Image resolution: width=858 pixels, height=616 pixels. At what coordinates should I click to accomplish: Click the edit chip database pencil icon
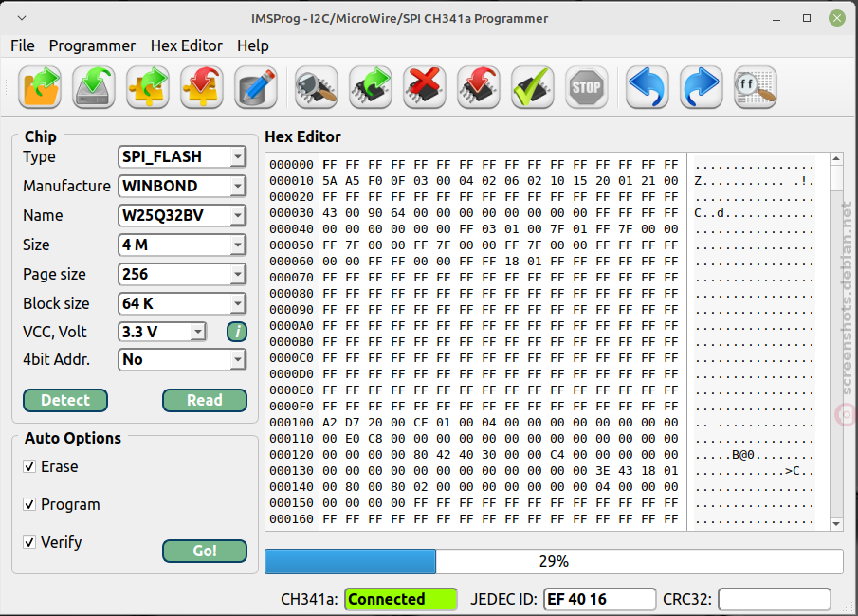point(256,87)
